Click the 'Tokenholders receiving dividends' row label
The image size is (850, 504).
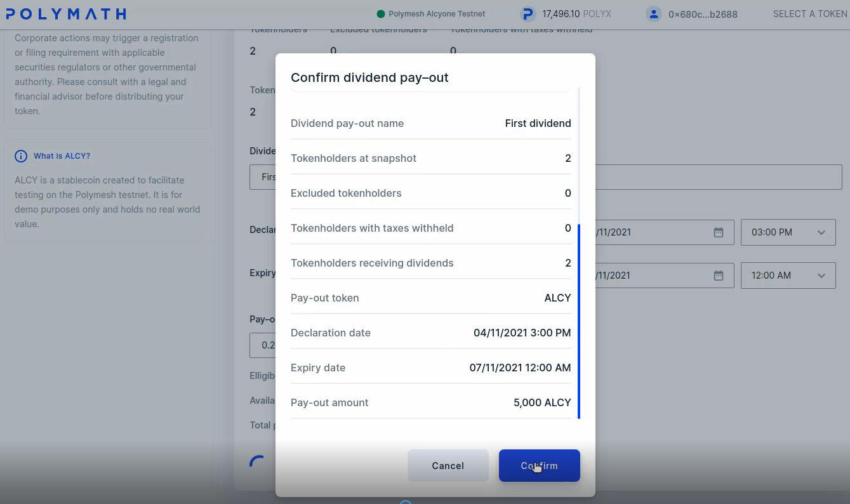coord(372,263)
